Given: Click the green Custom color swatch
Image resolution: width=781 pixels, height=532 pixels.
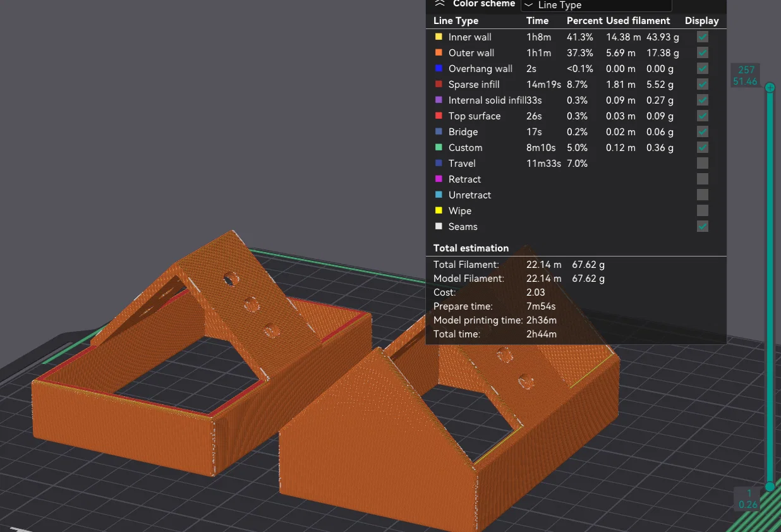Looking at the screenshot, I should click(x=439, y=147).
